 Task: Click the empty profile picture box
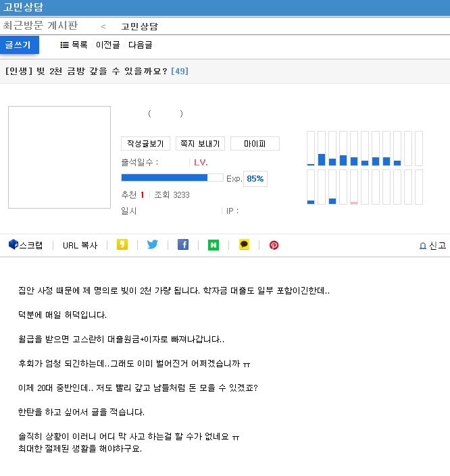(59, 157)
